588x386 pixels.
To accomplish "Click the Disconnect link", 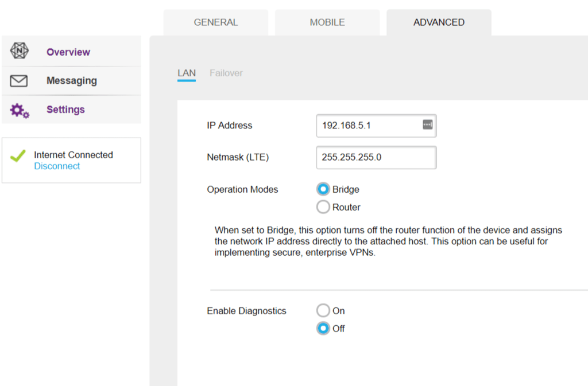I will click(57, 166).
